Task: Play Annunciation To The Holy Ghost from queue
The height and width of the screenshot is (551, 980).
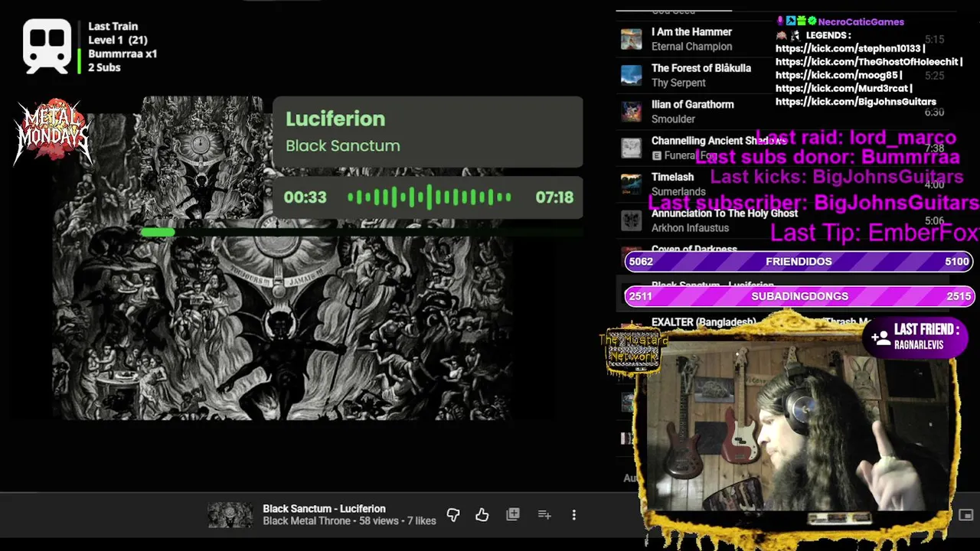Action: (724, 214)
